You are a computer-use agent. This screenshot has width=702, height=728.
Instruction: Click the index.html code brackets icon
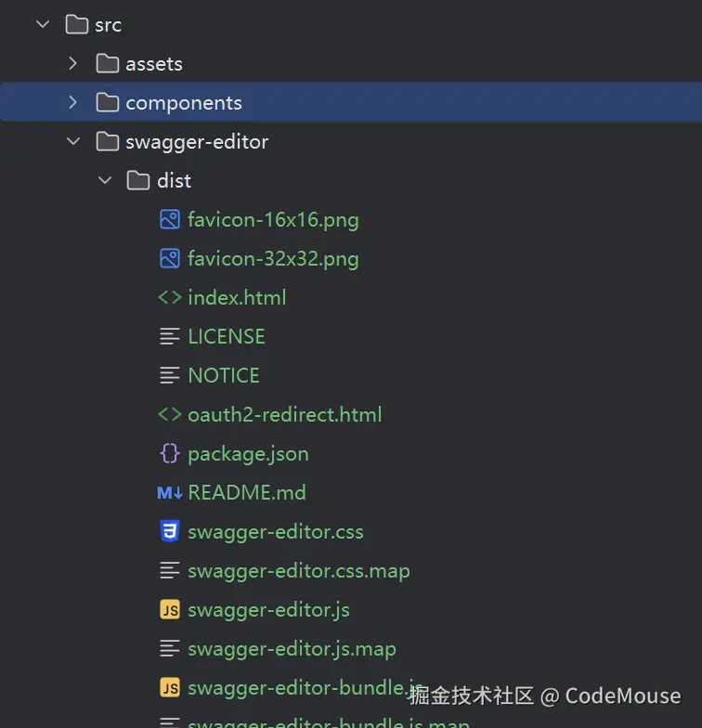click(169, 297)
